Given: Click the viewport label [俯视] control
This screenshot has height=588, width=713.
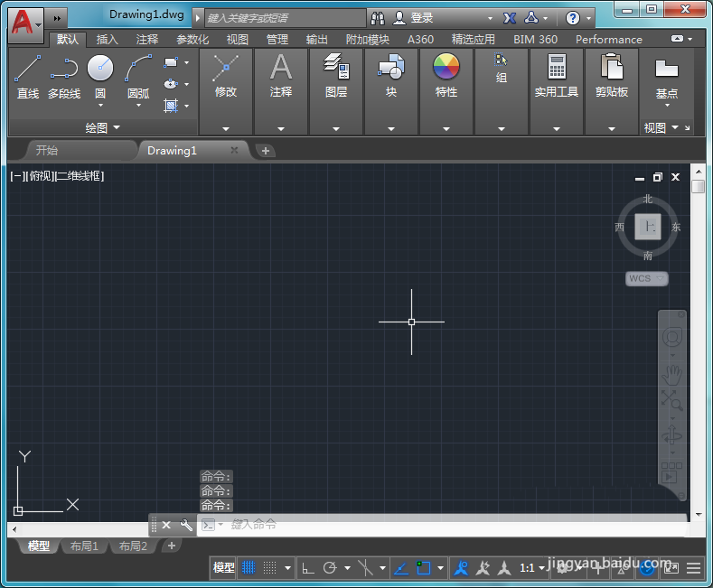Looking at the screenshot, I should coord(40,176).
